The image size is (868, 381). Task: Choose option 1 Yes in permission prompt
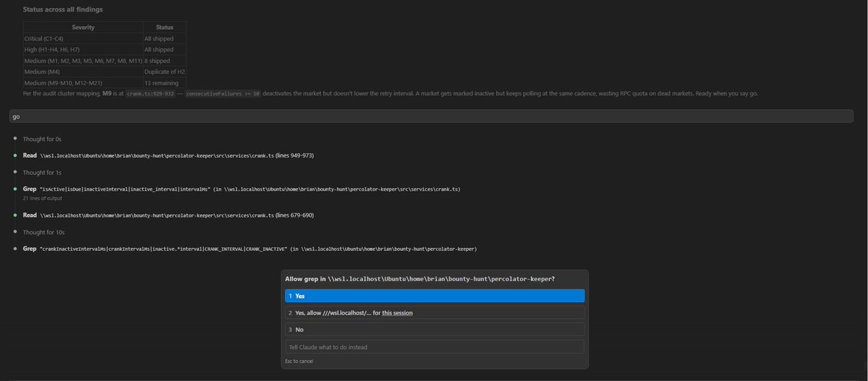pyautogui.click(x=435, y=296)
